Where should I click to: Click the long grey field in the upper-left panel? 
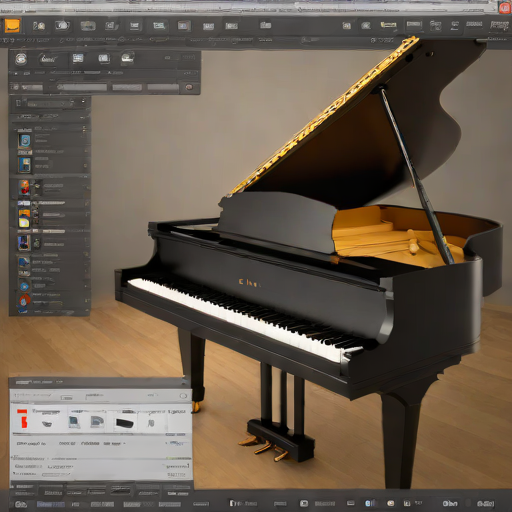click(82, 87)
